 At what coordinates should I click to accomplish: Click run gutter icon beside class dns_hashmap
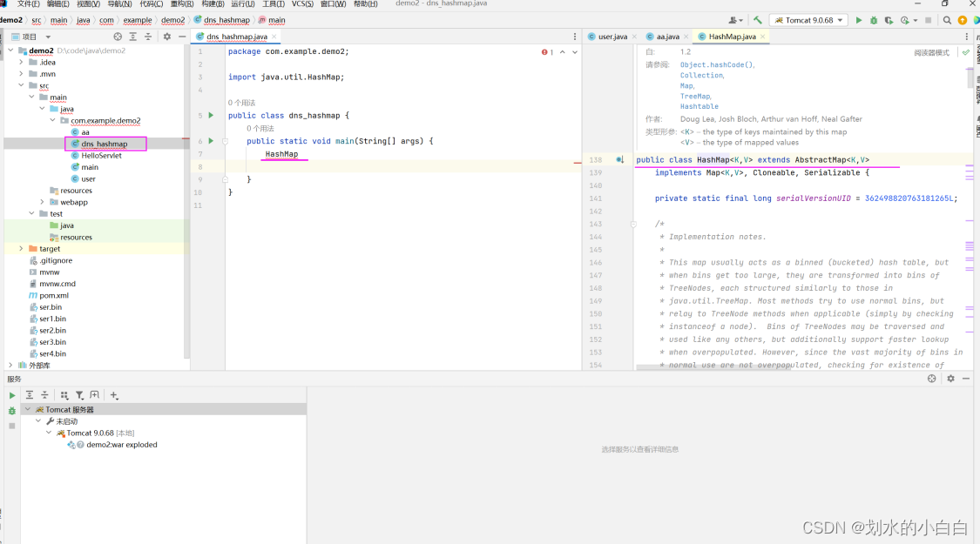point(211,115)
